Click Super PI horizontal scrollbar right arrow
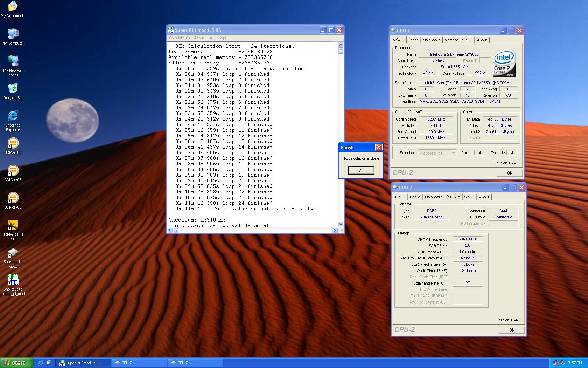588x368 pixels. [x=335, y=230]
